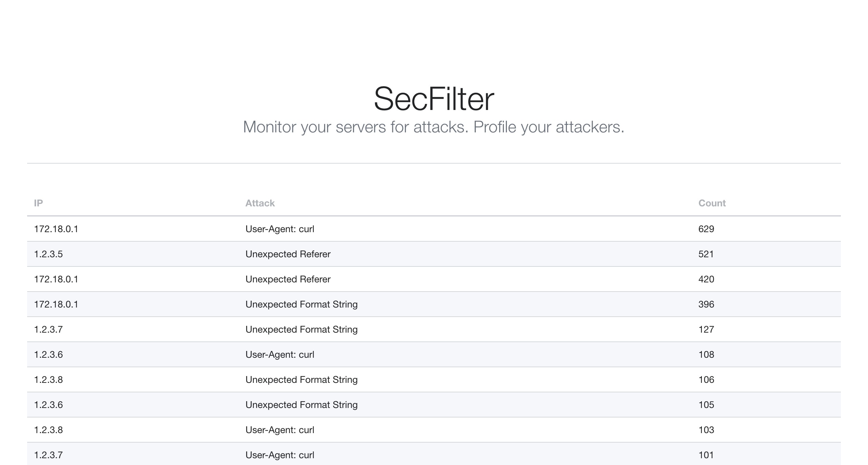
Task: Click the Count column header
Action: (x=712, y=203)
